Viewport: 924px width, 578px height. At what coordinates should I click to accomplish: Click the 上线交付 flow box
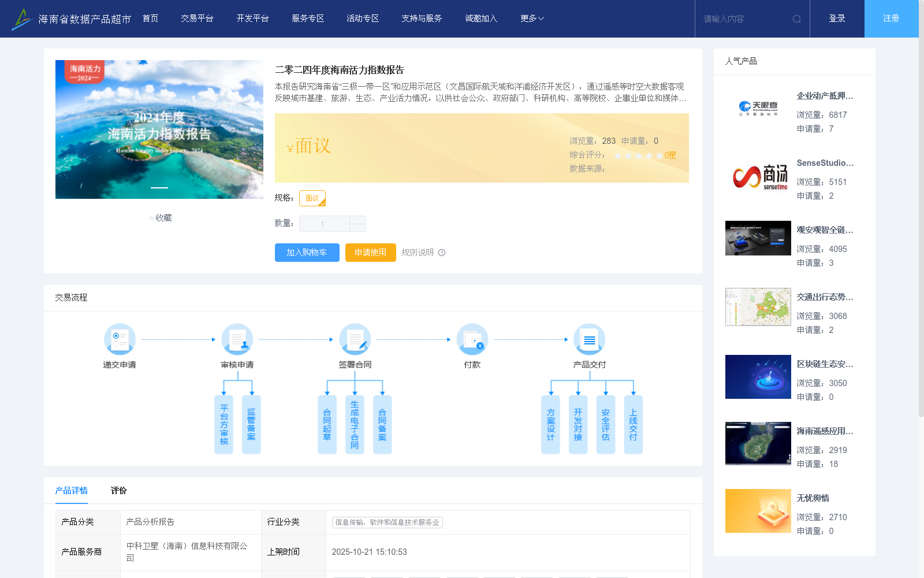[634, 425]
